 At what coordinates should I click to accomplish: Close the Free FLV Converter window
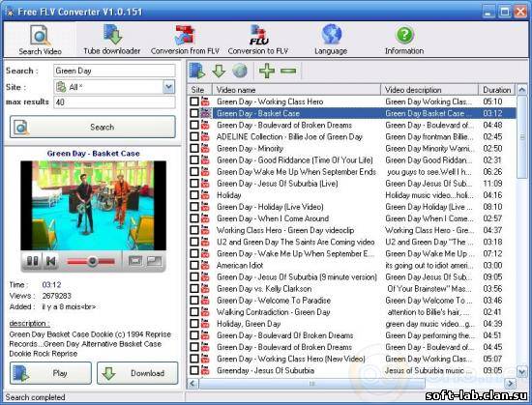[520, 12]
